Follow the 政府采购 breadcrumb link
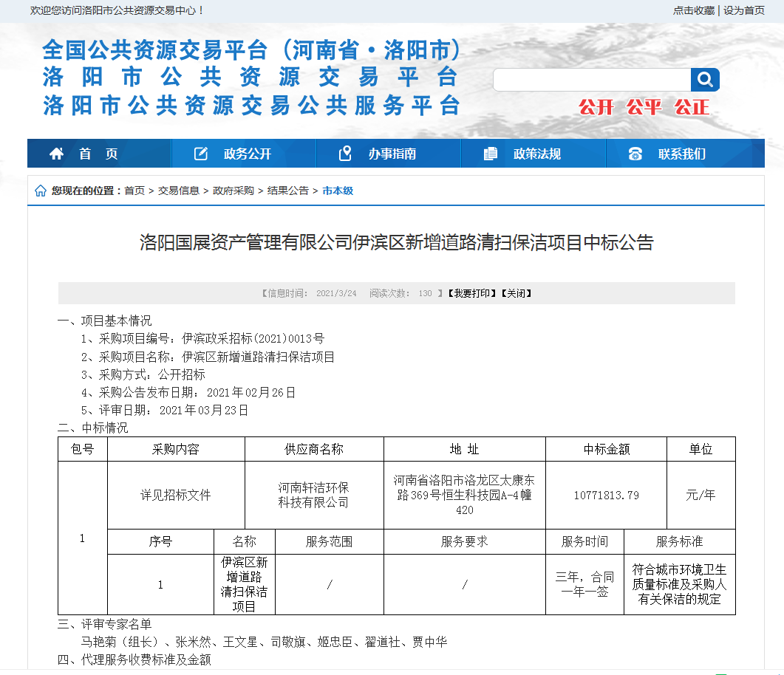 click(234, 191)
